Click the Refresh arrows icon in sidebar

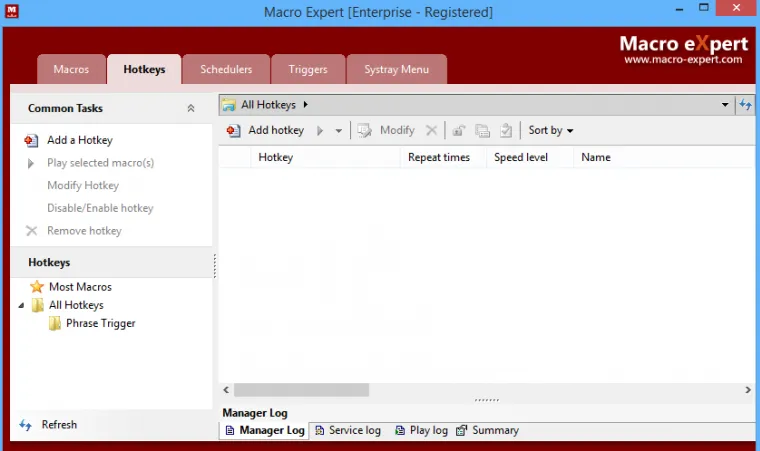pos(26,425)
